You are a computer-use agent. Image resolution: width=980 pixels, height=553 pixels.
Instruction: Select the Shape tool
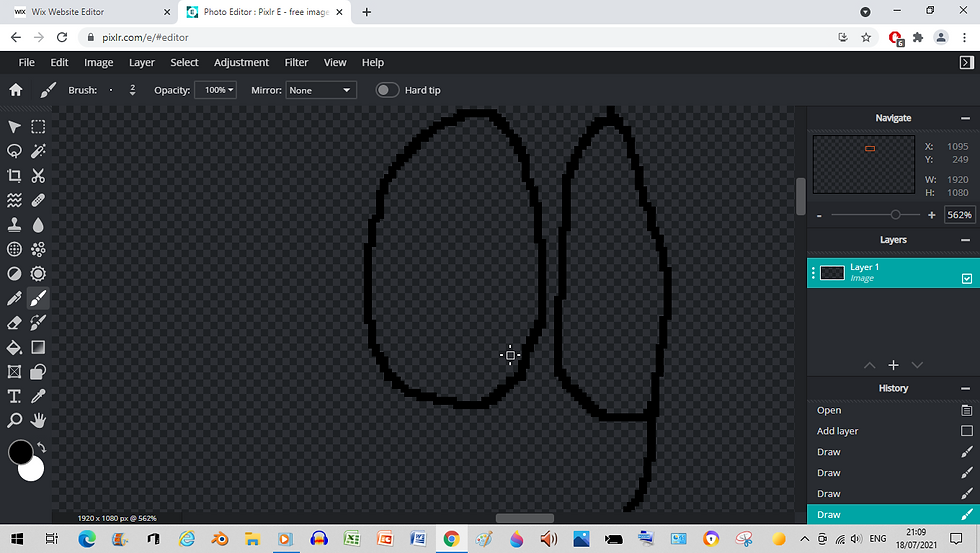click(38, 372)
